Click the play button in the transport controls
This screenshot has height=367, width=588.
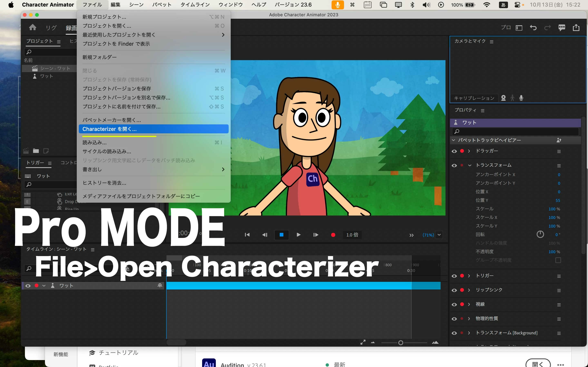click(299, 235)
